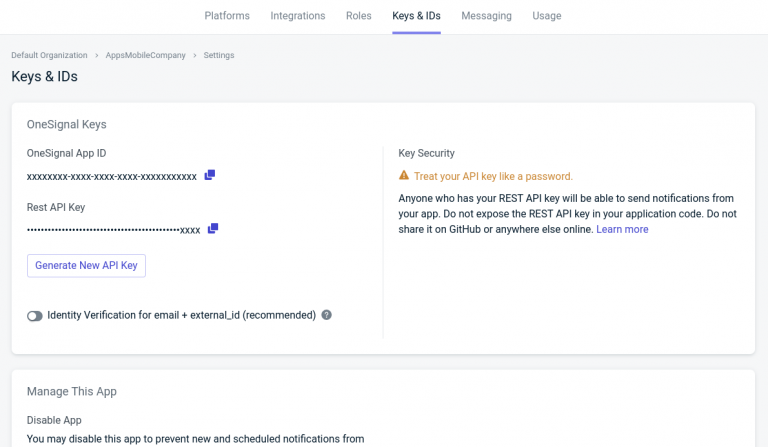
Task: Click the API key warning triangle icon
Action: click(x=404, y=176)
